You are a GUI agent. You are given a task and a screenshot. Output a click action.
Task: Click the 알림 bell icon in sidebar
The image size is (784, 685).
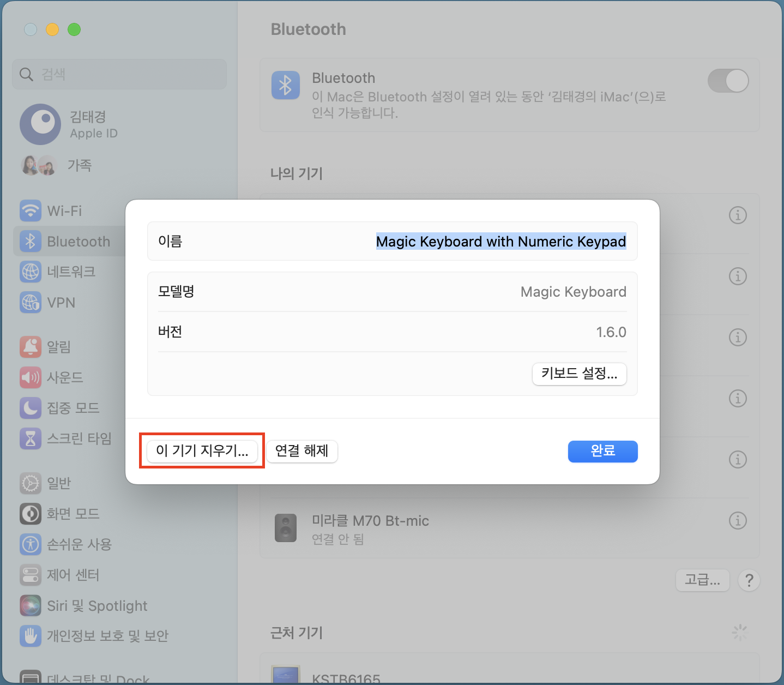pyautogui.click(x=30, y=346)
